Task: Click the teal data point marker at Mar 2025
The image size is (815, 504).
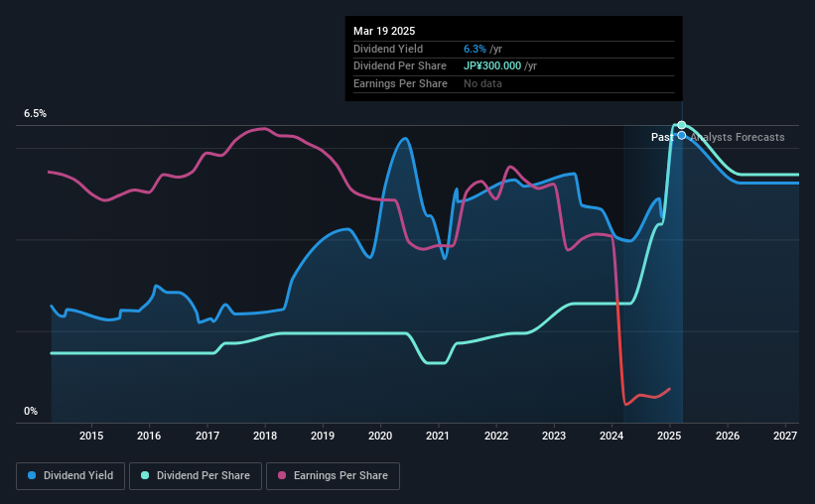Action: (x=681, y=125)
